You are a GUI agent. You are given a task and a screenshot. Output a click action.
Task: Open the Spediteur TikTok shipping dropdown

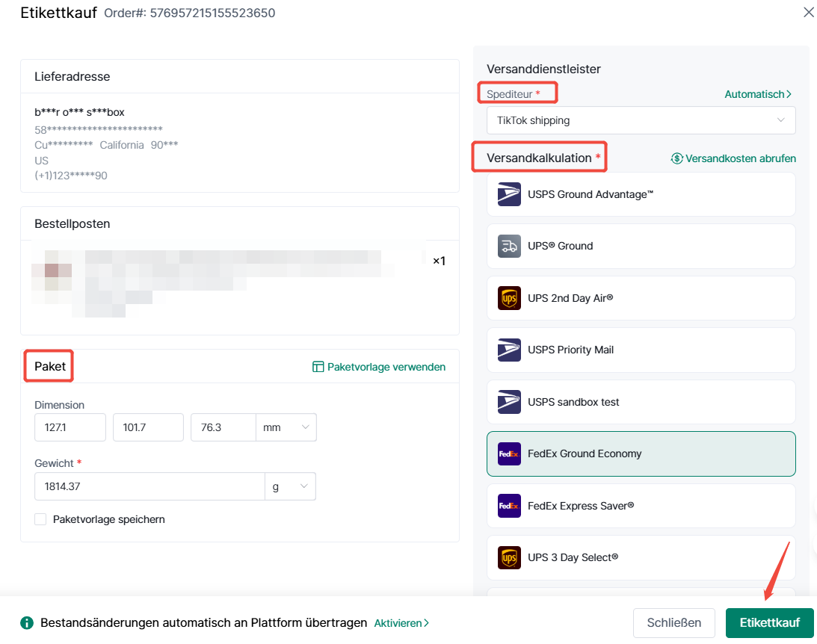[641, 120]
